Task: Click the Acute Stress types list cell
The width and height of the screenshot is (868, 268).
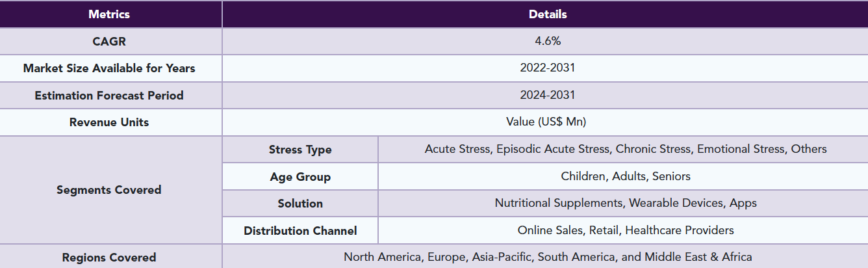Action: (626, 150)
